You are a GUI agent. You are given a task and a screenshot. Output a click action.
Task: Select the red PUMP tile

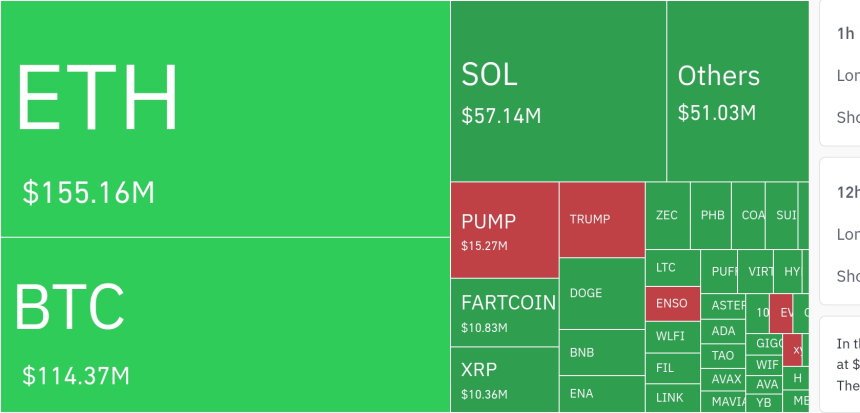(504, 230)
